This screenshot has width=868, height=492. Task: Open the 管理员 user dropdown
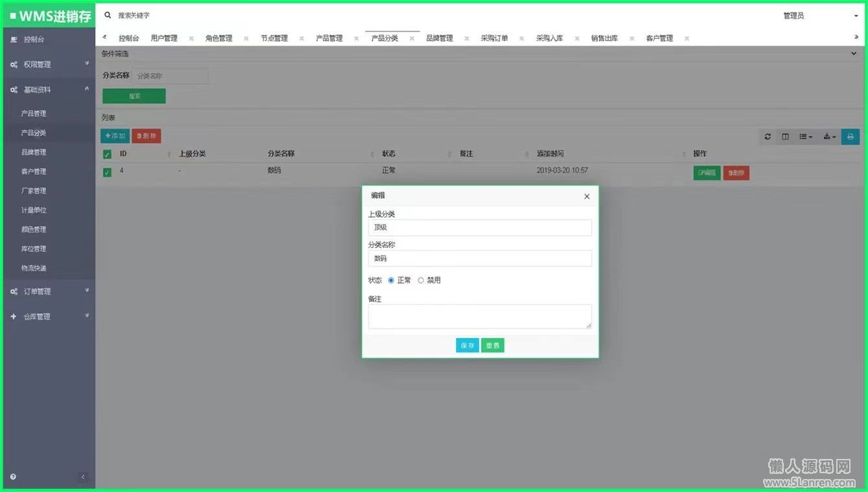coord(819,16)
